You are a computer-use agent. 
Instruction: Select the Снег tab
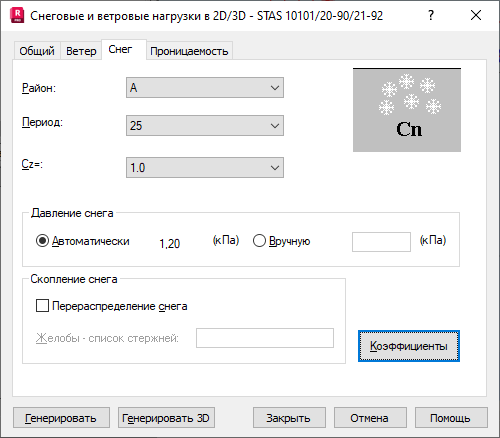(x=120, y=49)
